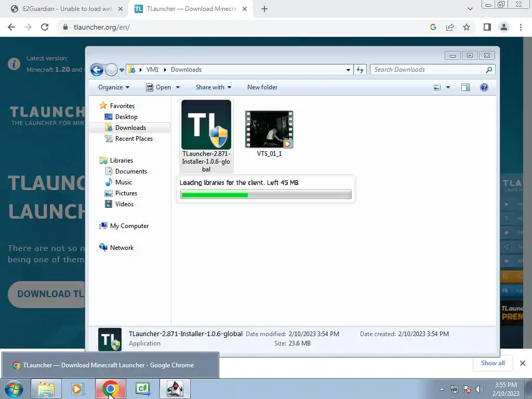Open the Organize menu

pyautogui.click(x=114, y=87)
